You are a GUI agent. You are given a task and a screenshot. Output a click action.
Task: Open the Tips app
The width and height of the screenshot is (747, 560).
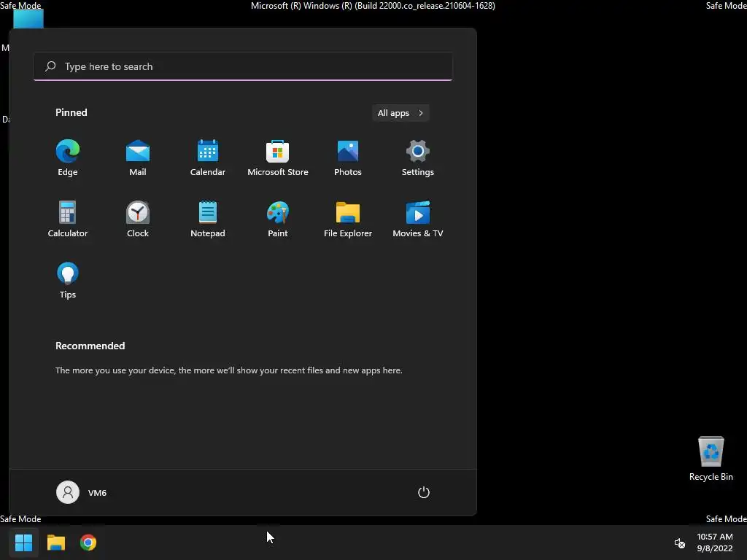click(68, 281)
